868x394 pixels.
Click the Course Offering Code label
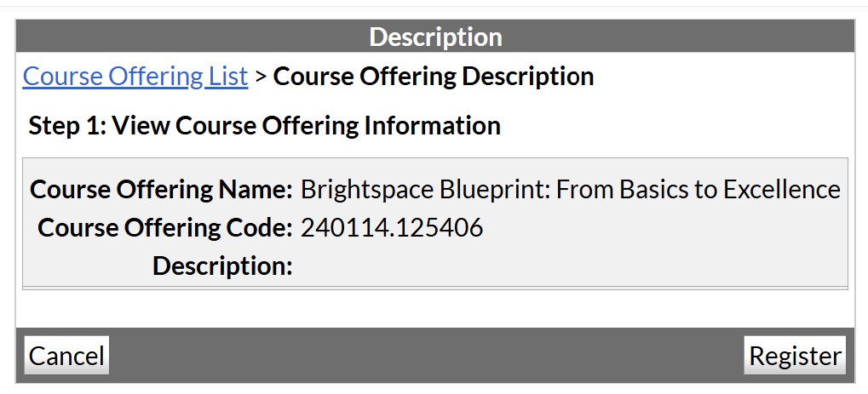coord(165,228)
